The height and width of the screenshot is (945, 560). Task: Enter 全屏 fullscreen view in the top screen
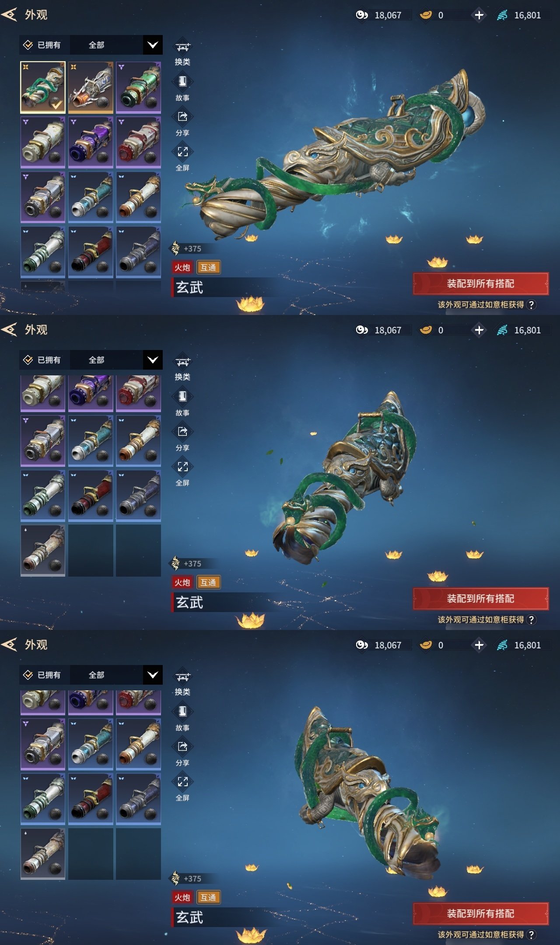pyautogui.click(x=182, y=152)
